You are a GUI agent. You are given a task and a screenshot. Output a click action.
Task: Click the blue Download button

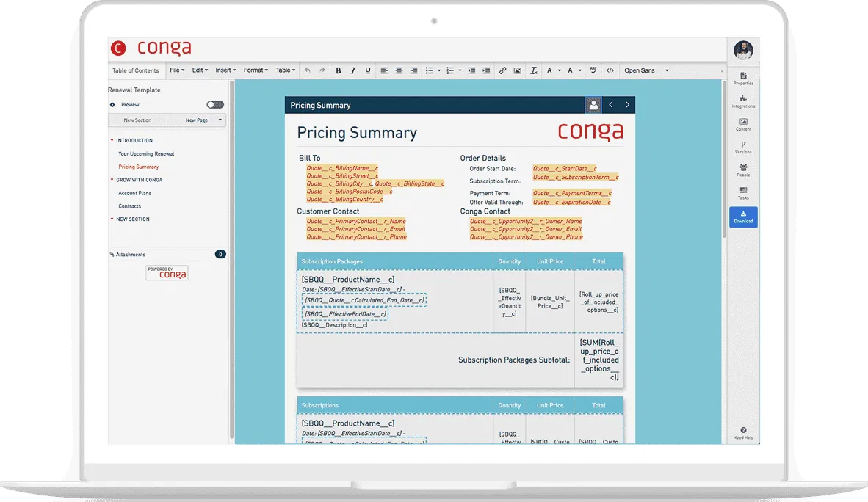click(743, 217)
